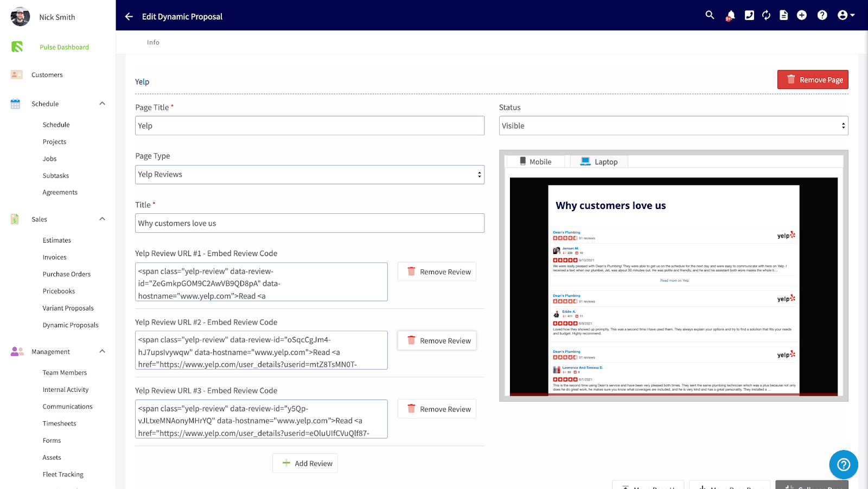
Task: Expand the user account menu arrow
Action: 852,15
